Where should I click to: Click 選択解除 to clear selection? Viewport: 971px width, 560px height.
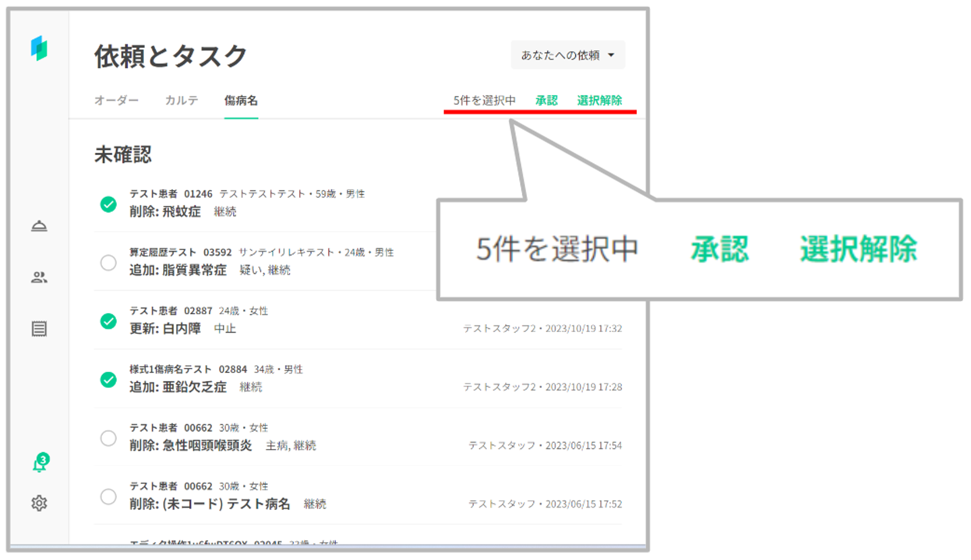tap(599, 100)
